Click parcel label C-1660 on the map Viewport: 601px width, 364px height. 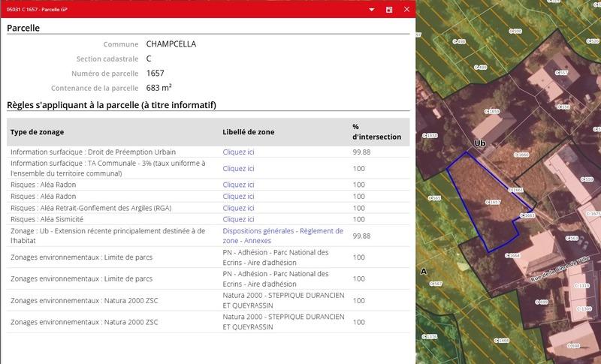(x=521, y=155)
